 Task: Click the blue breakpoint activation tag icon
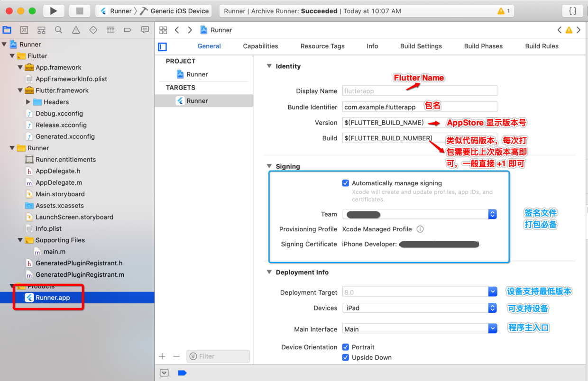coord(182,373)
